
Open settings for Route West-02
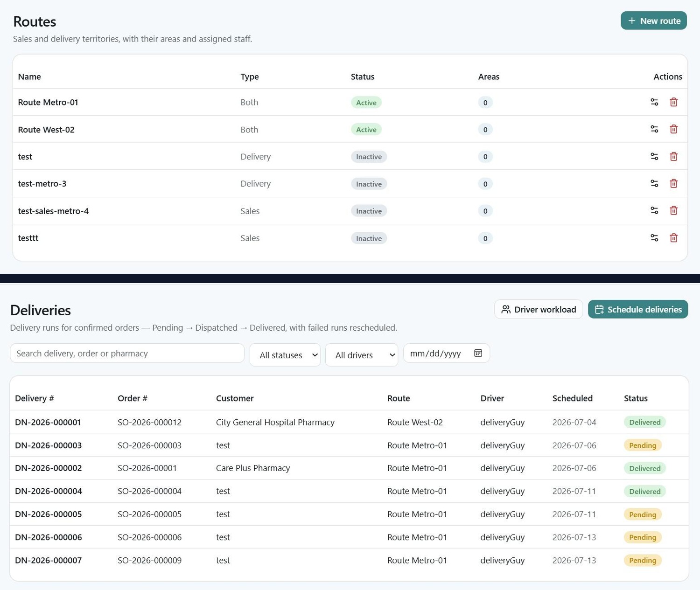tap(654, 129)
